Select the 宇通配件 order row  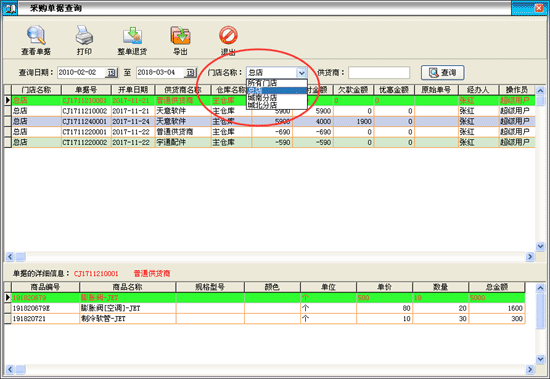(270, 142)
